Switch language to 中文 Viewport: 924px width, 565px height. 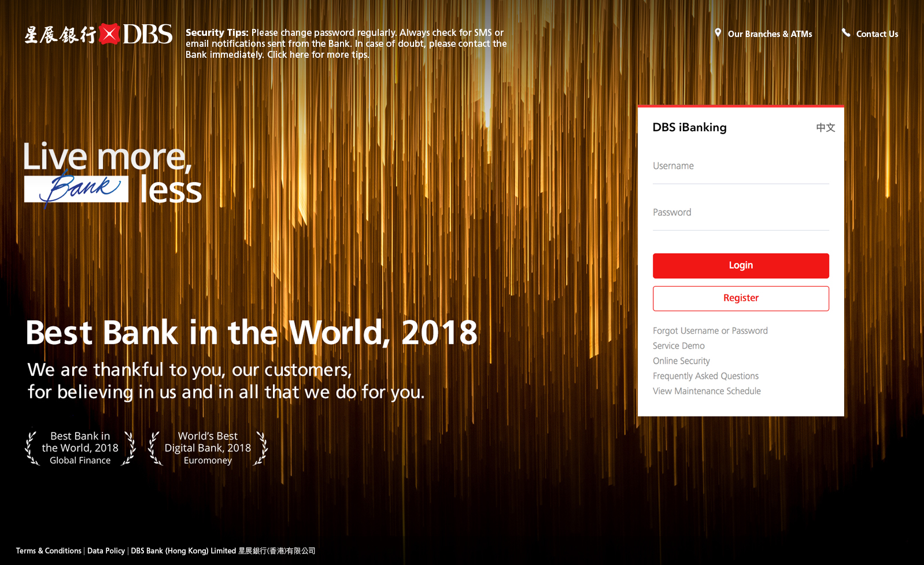[x=825, y=128]
